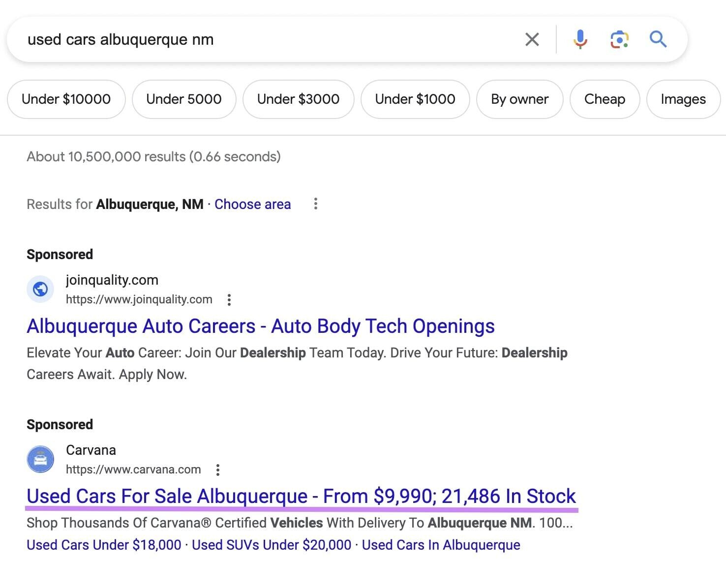Open the three-dot menu beside the Carvana URL
Viewport: 726px width, 588px height.
pos(218,470)
